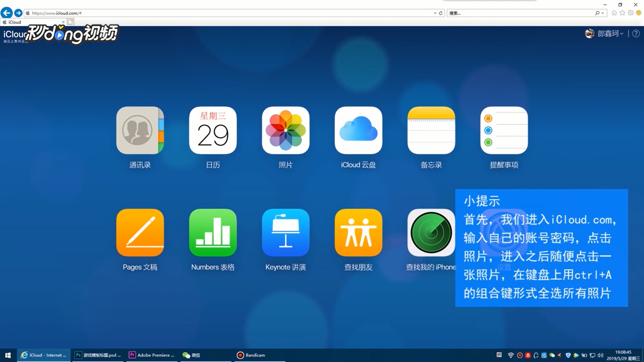Click the Wi-Fi network tray icon

511,355
